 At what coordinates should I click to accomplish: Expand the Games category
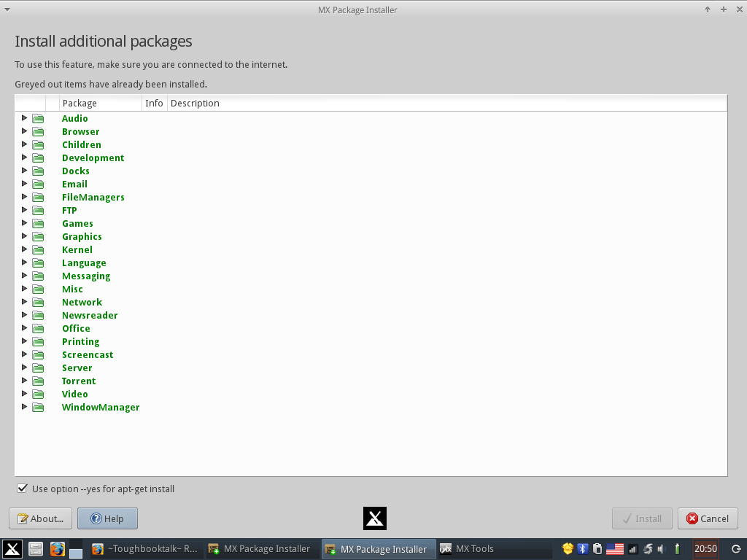24,223
